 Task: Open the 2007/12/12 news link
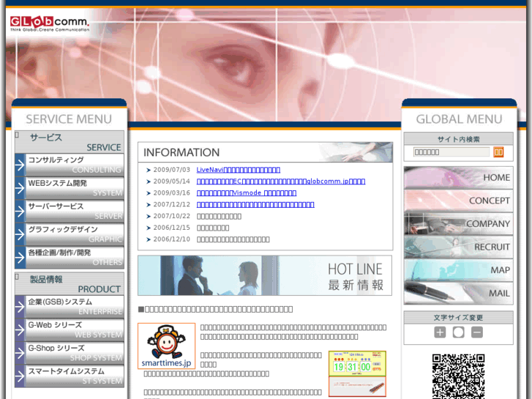coord(255,204)
